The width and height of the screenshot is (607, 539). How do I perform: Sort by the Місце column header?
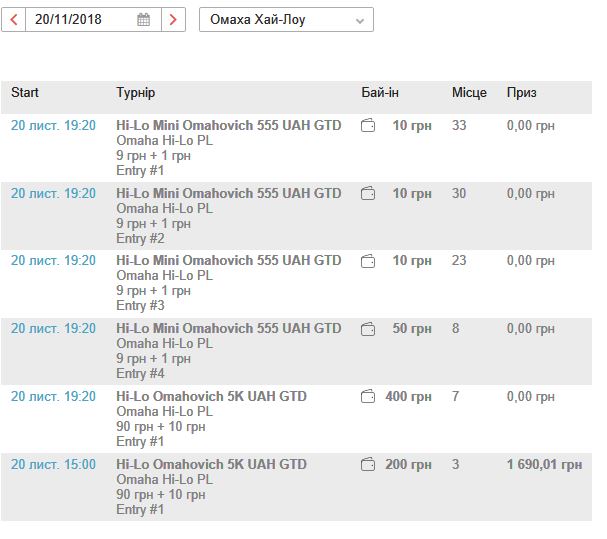click(469, 93)
